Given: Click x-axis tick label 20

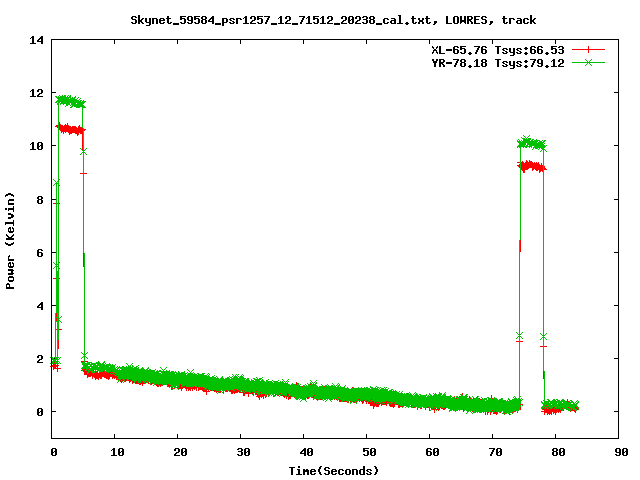Looking at the screenshot, I should [x=180, y=452].
